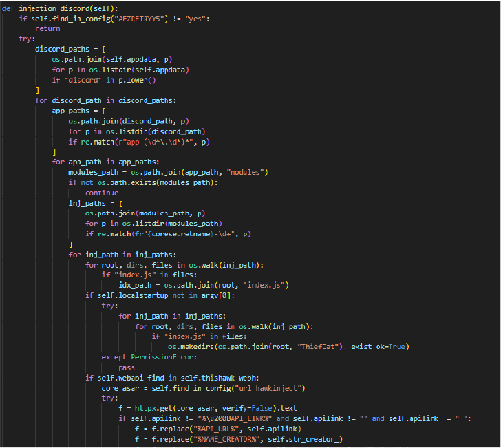Select the string "modules"
The image size is (501, 448).
[x=245, y=173]
